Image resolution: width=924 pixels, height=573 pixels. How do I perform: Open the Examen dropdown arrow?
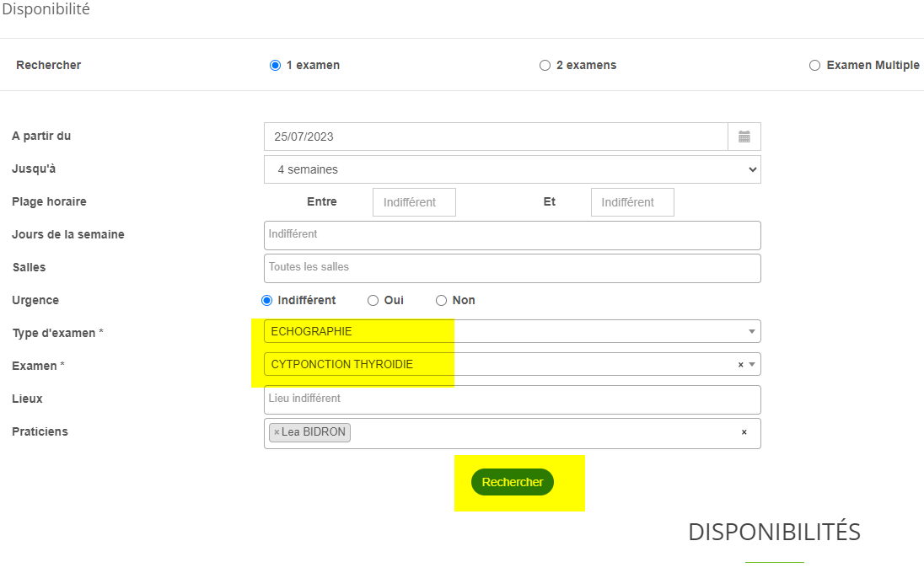[x=752, y=365]
